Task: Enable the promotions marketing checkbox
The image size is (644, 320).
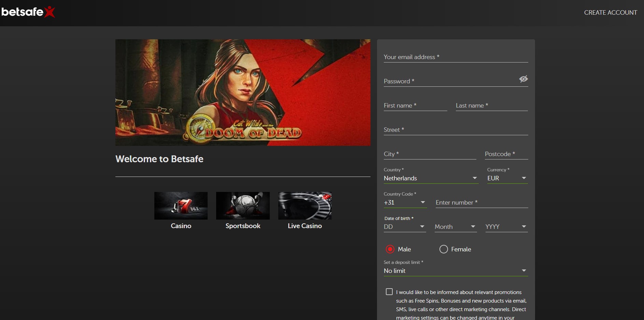Action: (389, 292)
